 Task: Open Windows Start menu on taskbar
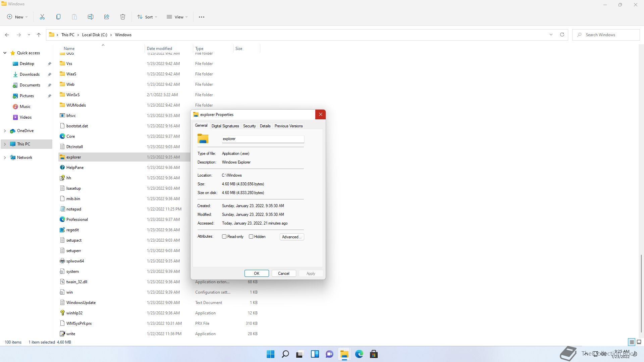[270, 354]
